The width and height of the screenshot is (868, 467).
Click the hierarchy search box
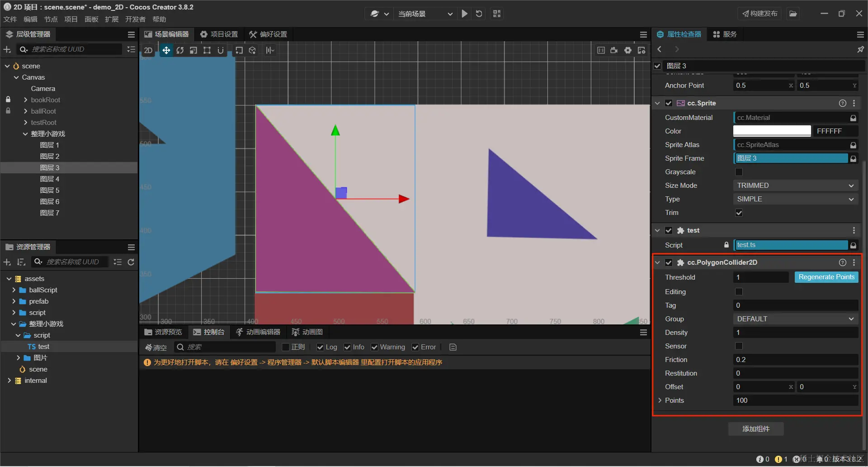[x=70, y=49]
